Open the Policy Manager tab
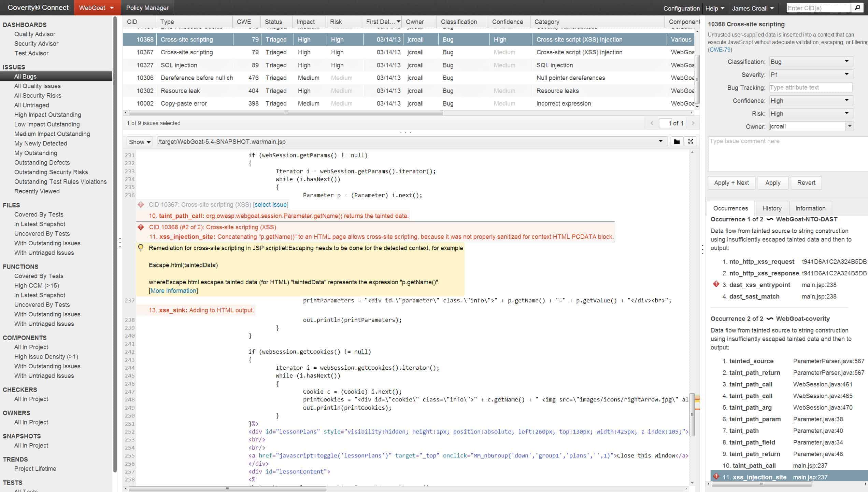The height and width of the screenshot is (492, 868). point(147,8)
